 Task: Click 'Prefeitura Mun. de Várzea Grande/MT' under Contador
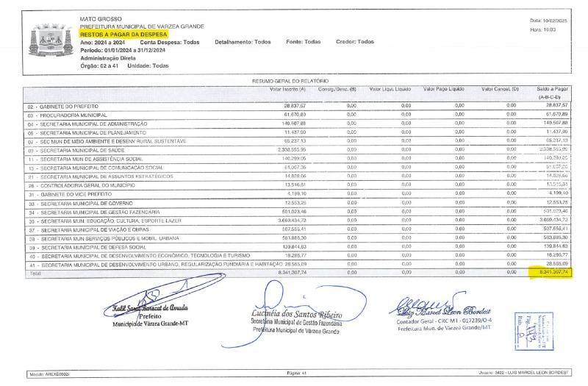coord(445,328)
